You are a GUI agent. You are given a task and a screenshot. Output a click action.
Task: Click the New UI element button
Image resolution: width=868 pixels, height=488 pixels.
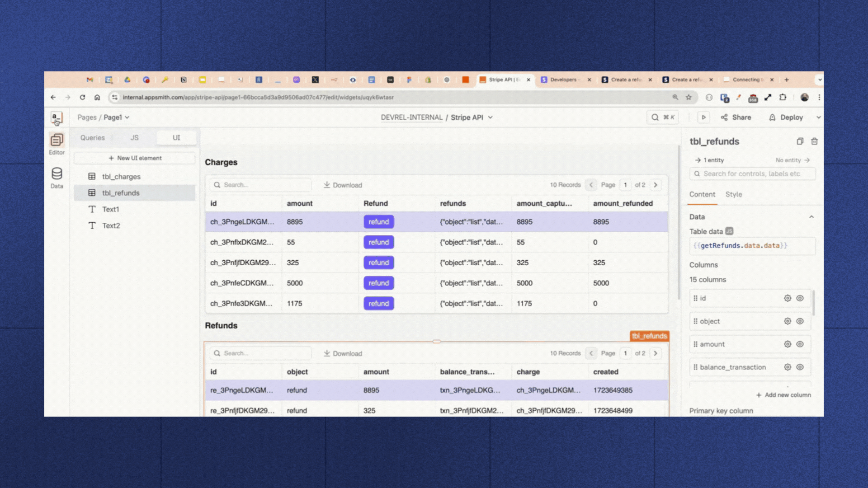pyautogui.click(x=134, y=158)
